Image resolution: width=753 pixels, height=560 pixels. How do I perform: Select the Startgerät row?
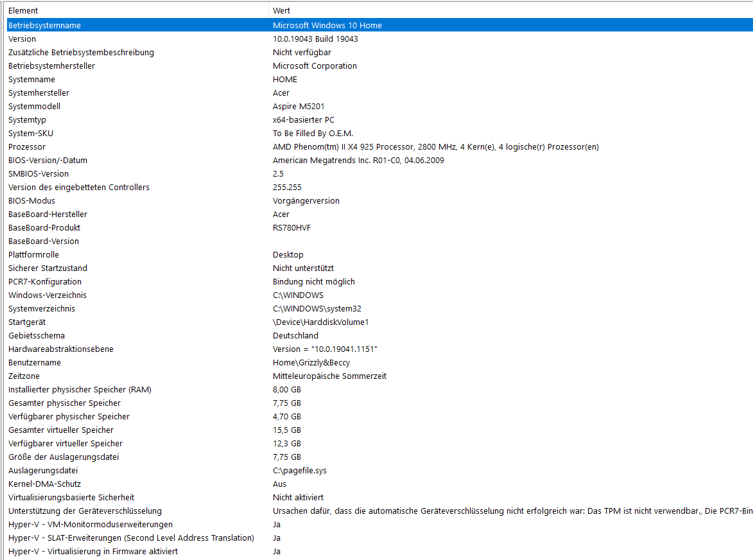click(380, 321)
